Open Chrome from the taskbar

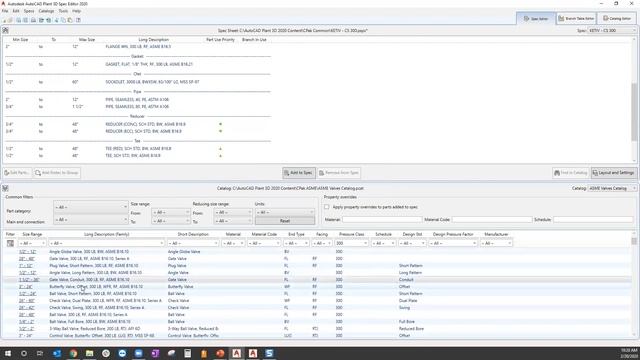(73, 353)
